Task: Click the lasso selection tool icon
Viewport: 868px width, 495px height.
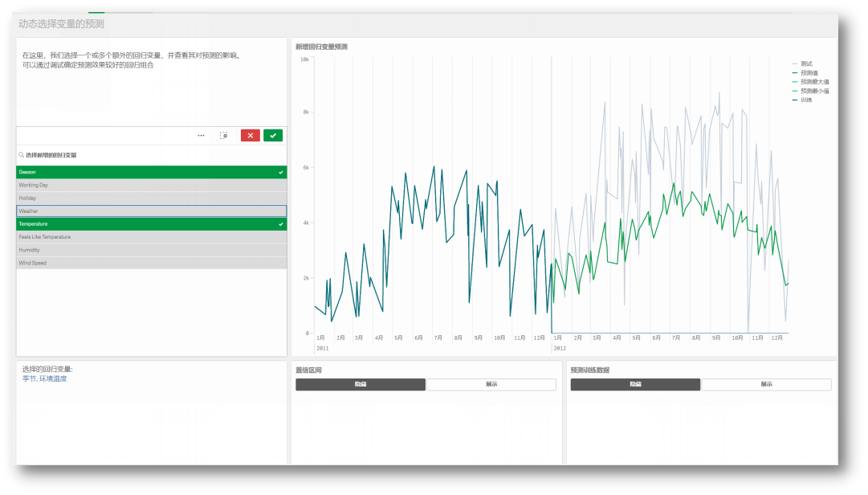Action: (224, 136)
